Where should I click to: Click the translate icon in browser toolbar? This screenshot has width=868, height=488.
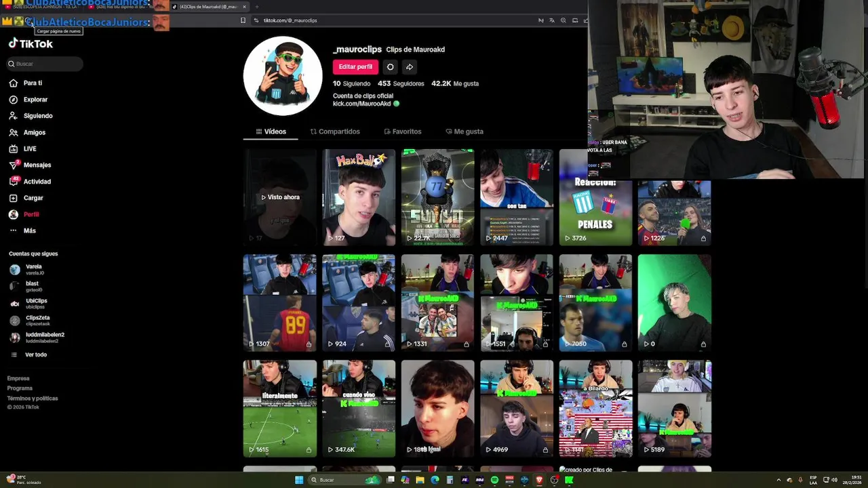[551, 20]
